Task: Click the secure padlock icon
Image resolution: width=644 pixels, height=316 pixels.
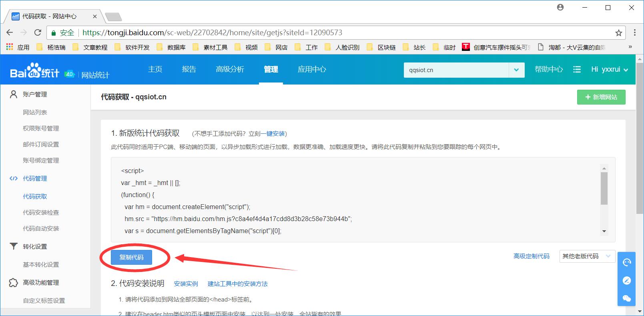Action: (x=54, y=33)
